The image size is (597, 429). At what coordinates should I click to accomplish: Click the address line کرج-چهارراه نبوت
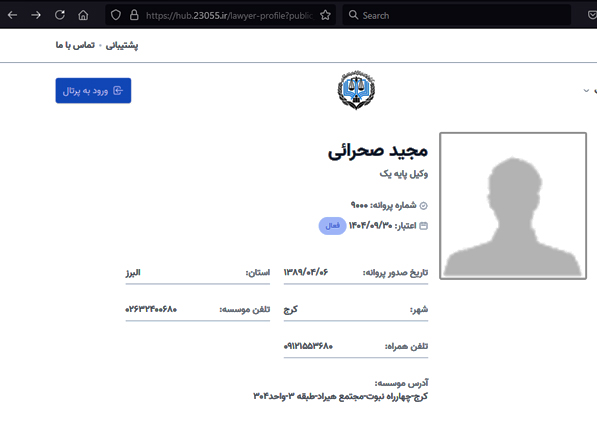(x=340, y=397)
